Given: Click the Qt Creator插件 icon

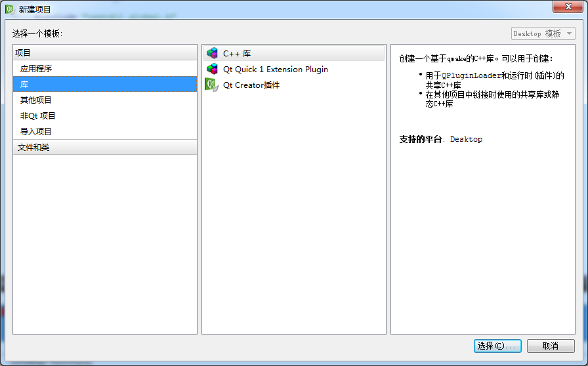Looking at the screenshot, I should 212,85.
